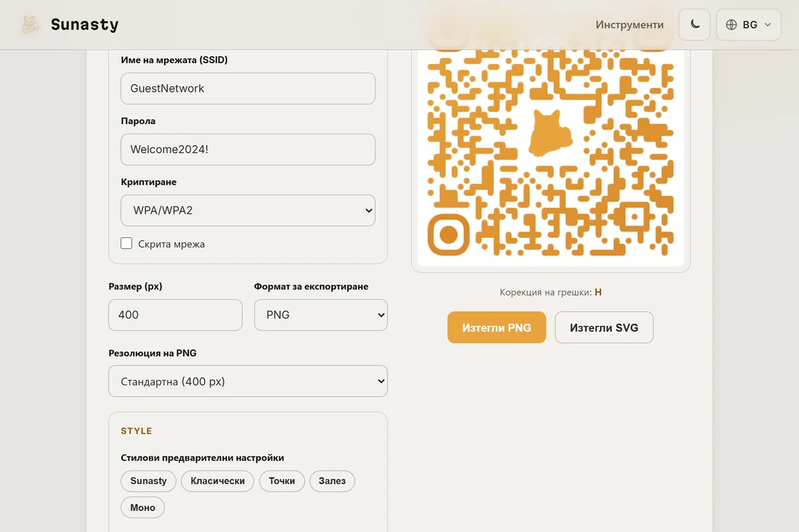This screenshot has height=532, width=799.
Task: Open the Криптиране WPA/WPA2 dropdown
Action: coord(248,210)
